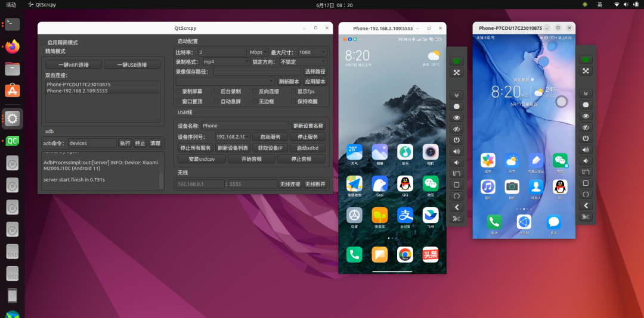Click the 一键WIFI连接 button
This screenshot has height=318, width=644.
click(x=74, y=65)
